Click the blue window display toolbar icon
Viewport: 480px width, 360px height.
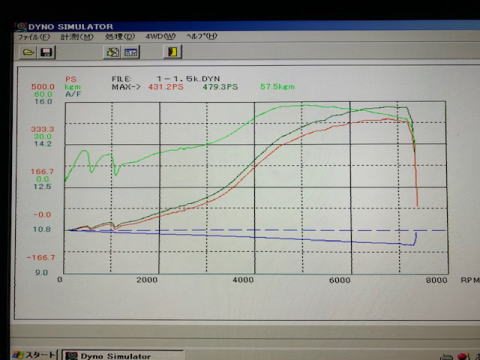coord(131,52)
